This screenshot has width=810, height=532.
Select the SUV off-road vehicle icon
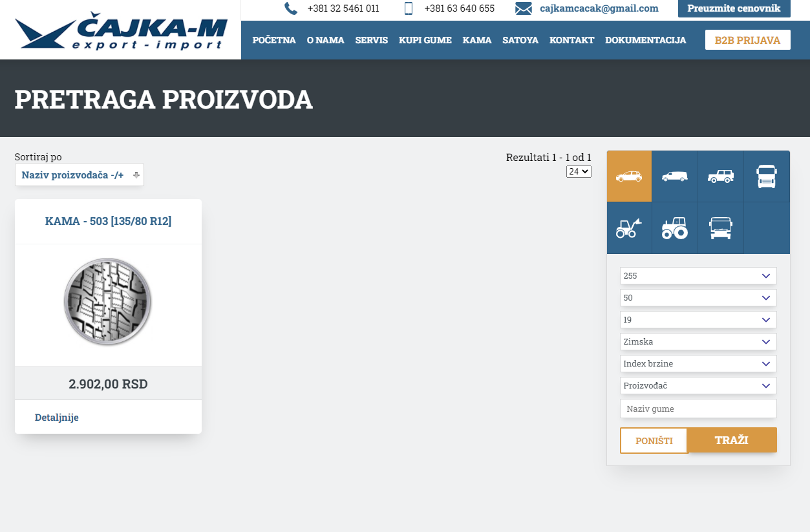[721, 176]
